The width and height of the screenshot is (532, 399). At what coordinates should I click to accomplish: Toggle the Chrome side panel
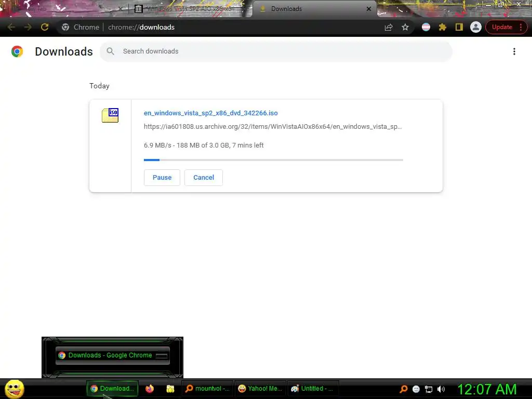click(x=459, y=27)
